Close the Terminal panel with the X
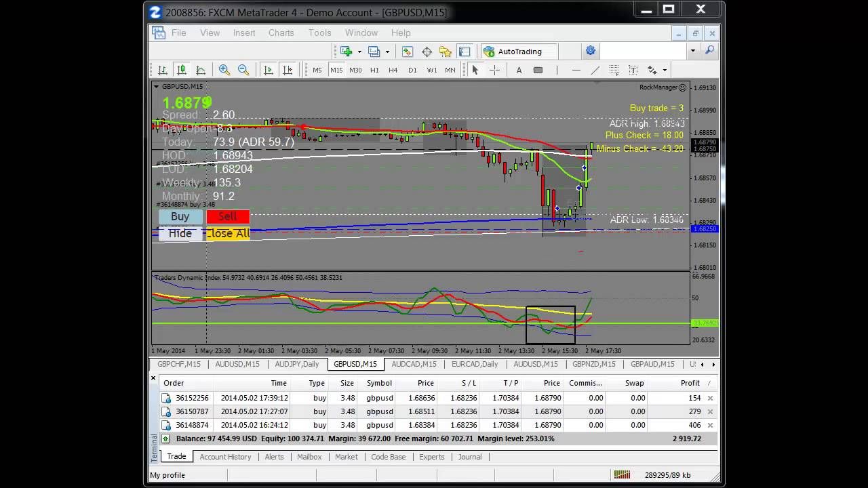 [x=153, y=378]
